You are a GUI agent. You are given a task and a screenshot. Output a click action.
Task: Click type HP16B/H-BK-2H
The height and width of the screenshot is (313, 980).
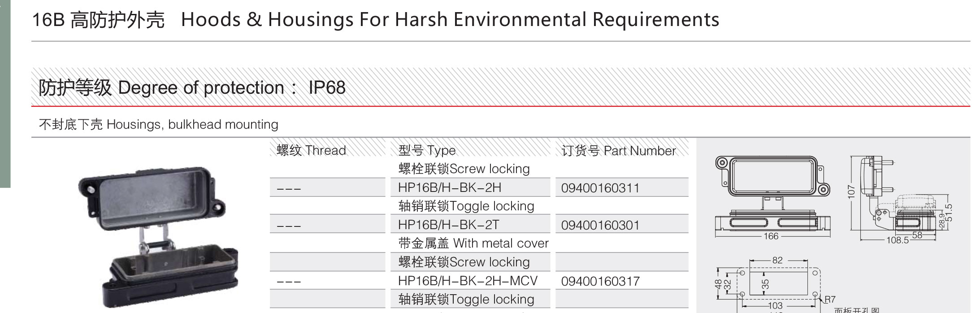450,187
